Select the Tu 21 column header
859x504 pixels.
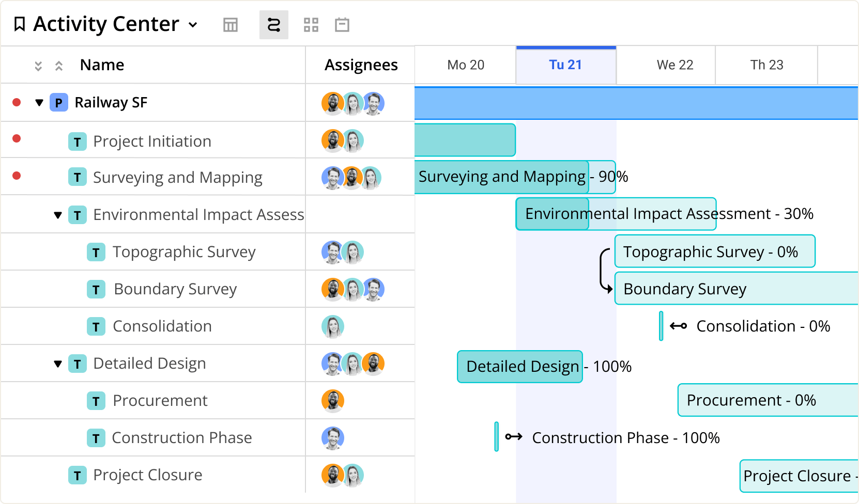(x=566, y=65)
